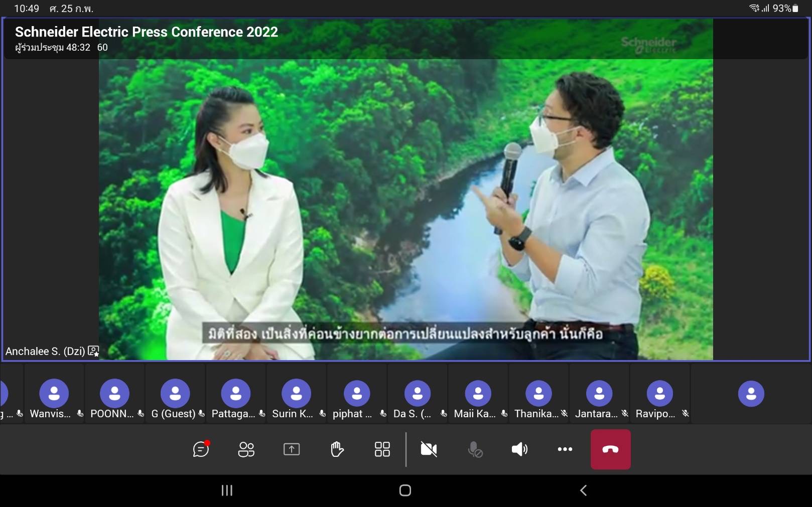The image size is (812, 507).
Task: Open the meeting chat
Action: pyautogui.click(x=201, y=449)
